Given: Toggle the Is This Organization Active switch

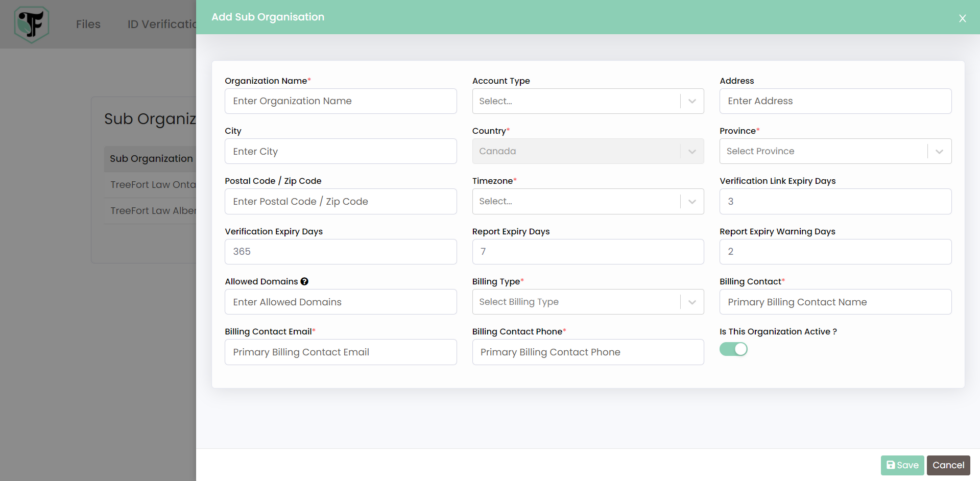Looking at the screenshot, I should pyautogui.click(x=734, y=349).
